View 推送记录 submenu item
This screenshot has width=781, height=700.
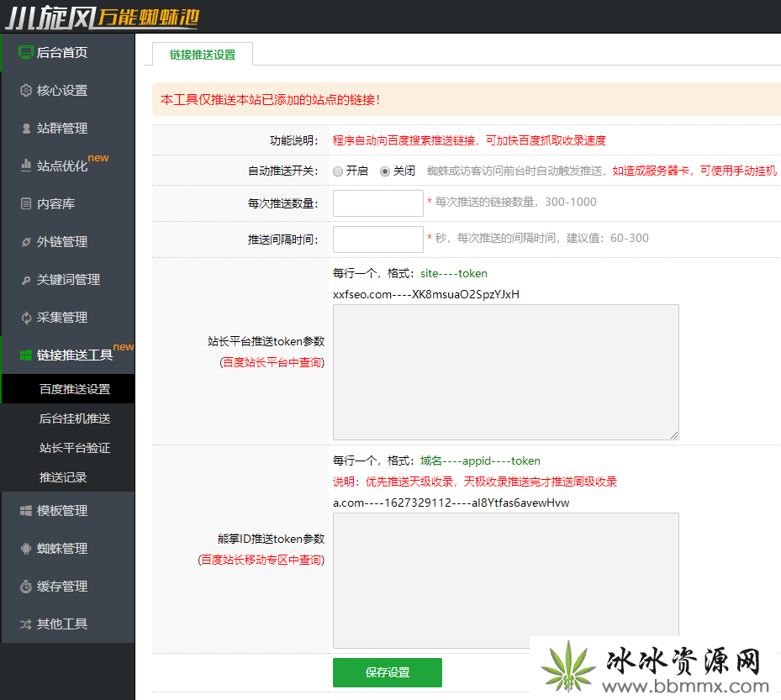68,477
